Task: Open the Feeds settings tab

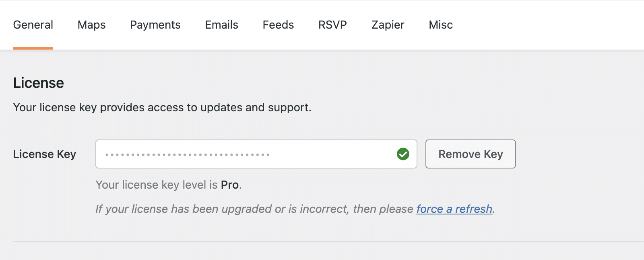Action: (278, 25)
